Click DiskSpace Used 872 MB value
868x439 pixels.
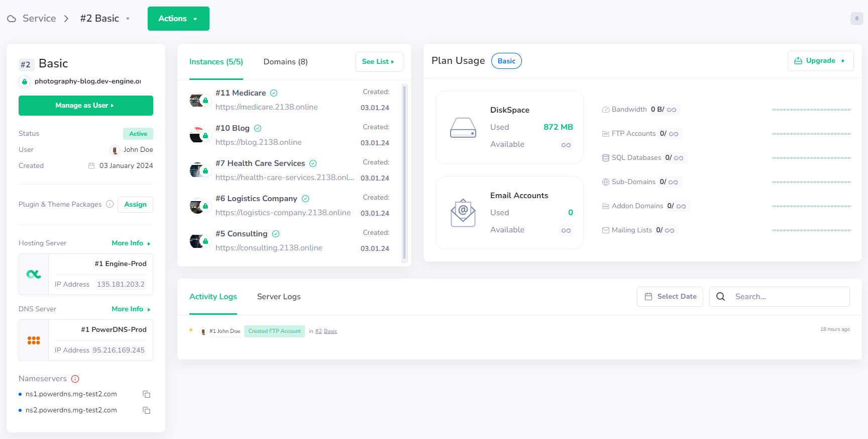pos(558,127)
